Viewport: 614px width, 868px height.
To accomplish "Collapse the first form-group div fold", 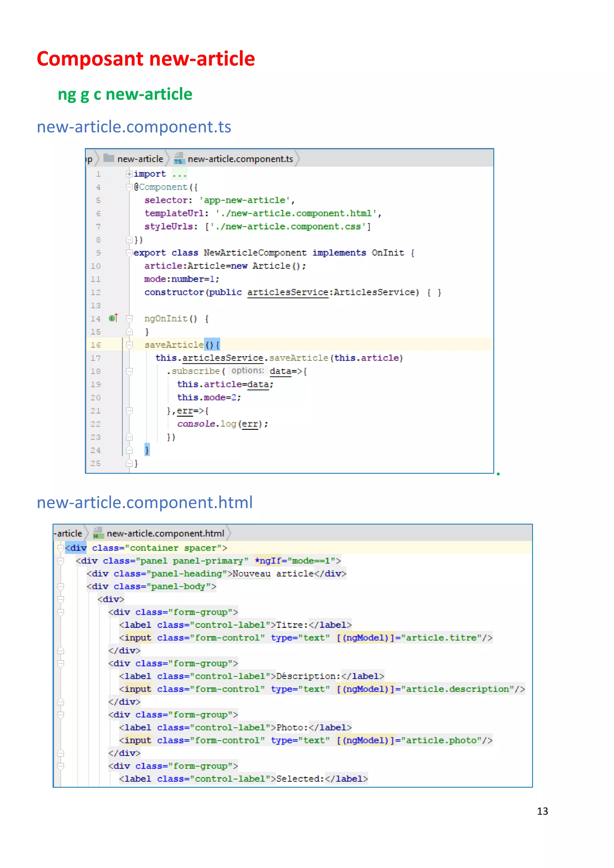I will tap(61, 612).
